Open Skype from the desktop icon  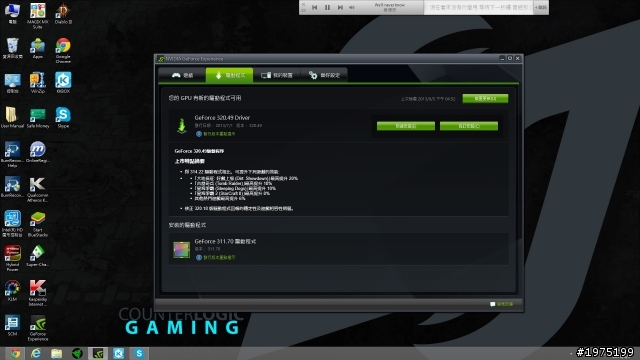[63, 118]
